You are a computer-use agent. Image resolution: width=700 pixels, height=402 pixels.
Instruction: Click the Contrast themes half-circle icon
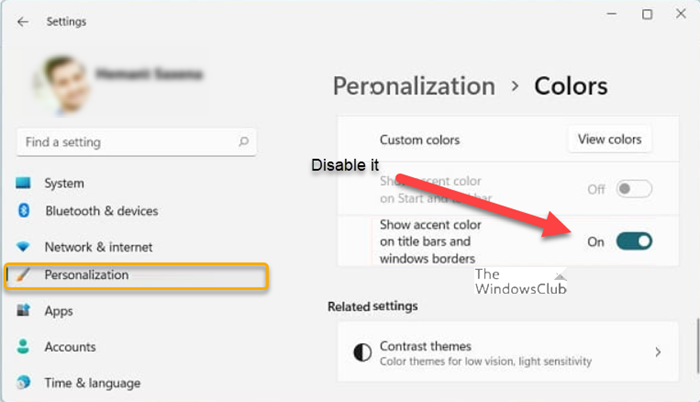tap(362, 352)
